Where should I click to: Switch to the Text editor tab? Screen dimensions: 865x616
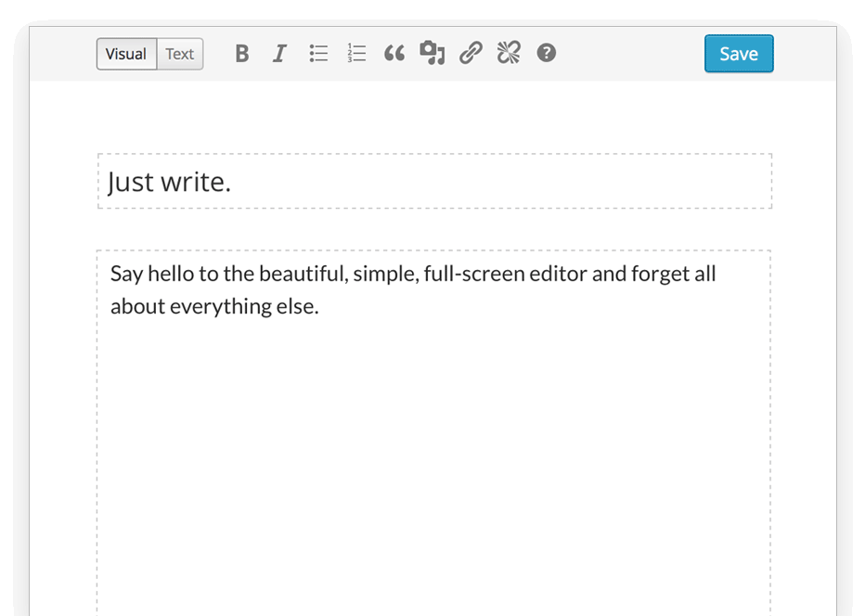pyautogui.click(x=180, y=54)
